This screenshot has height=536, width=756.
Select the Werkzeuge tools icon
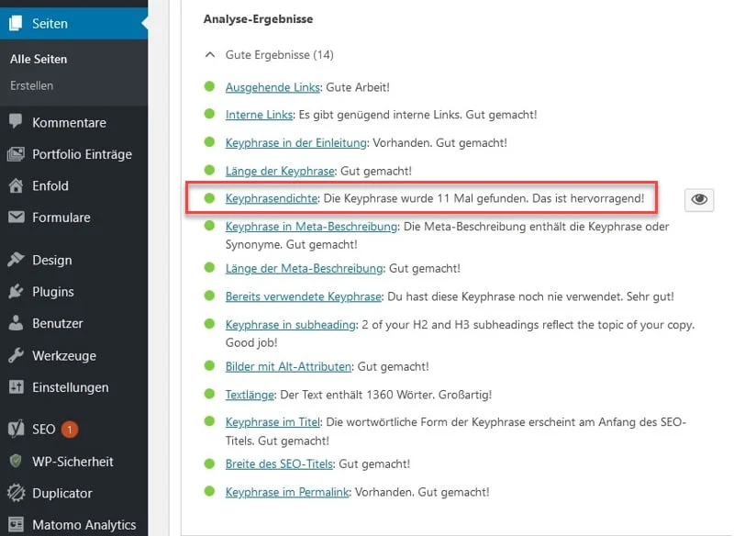coord(15,355)
